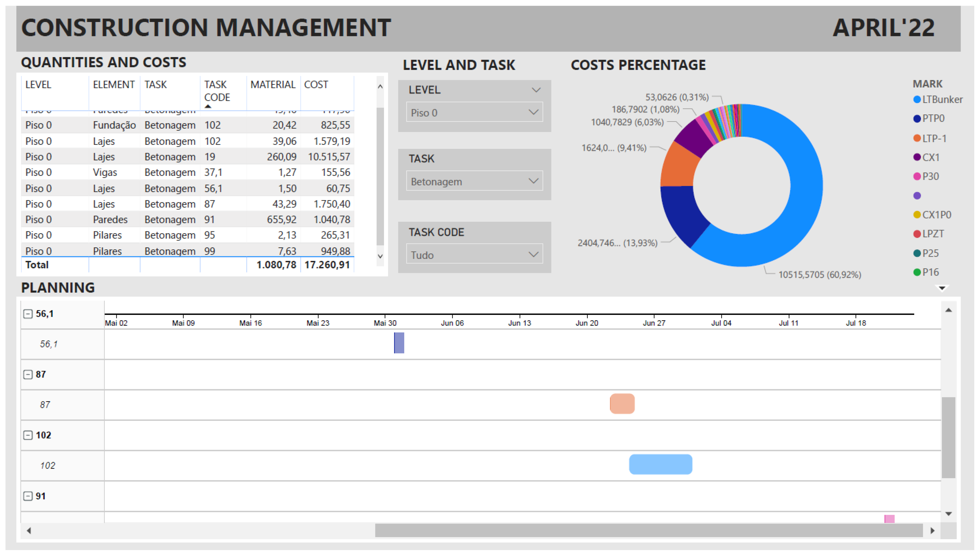
Task: Collapse the 102 planning group
Action: tap(27, 435)
